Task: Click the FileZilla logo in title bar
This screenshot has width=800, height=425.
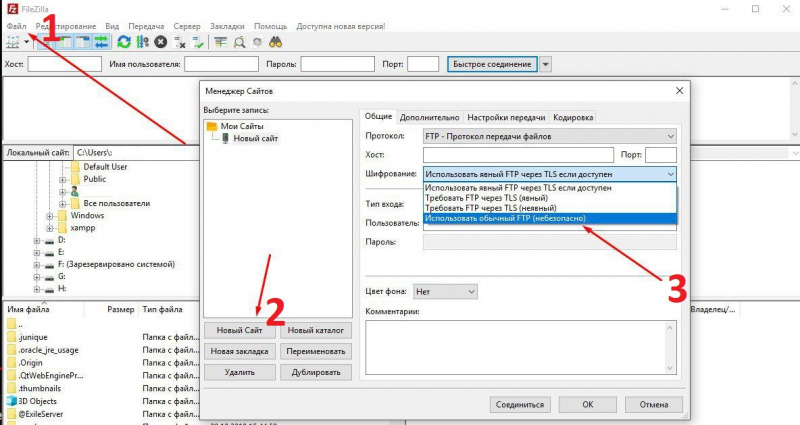Action: [12, 9]
